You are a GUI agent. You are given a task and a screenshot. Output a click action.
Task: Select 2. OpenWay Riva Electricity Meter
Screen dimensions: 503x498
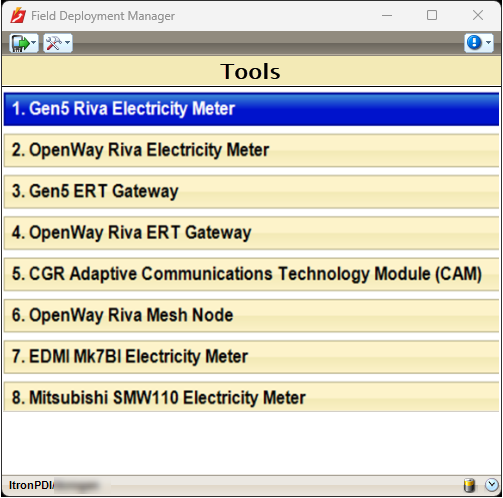pyautogui.click(x=251, y=150)
